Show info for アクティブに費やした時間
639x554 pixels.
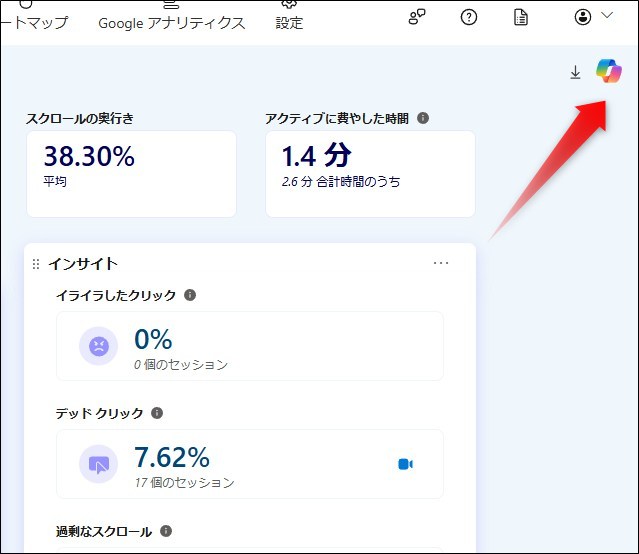point(423,118)
